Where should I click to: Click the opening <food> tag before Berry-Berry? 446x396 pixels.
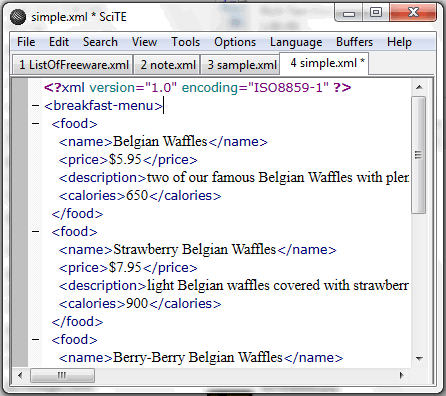click(74, 340)
